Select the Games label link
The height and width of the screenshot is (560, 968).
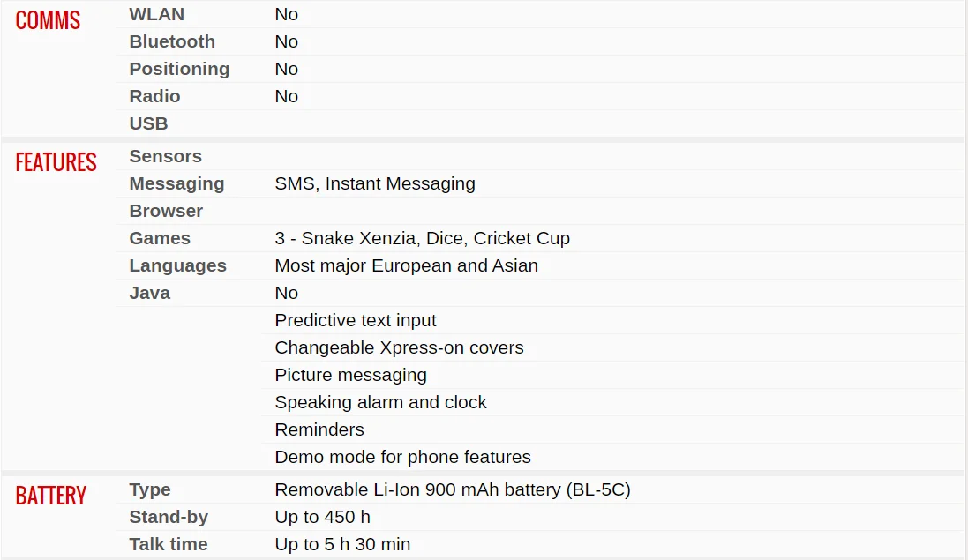click(x=160, y=238)
